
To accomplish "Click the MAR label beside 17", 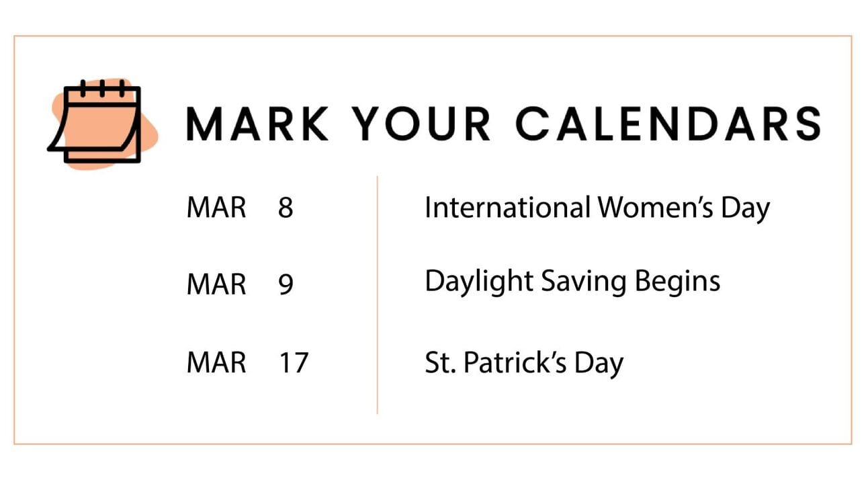I will pos(216,364).
